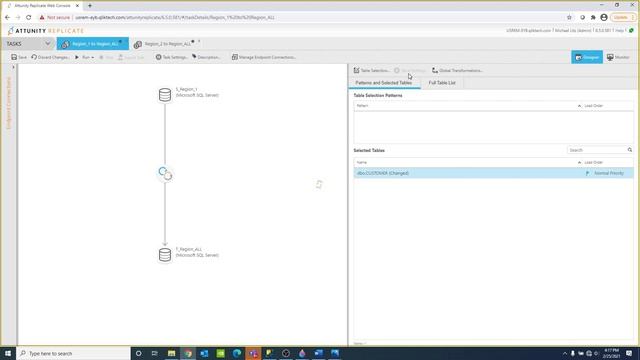Click the T_Region_ALL target database icon

pos(165,255)
